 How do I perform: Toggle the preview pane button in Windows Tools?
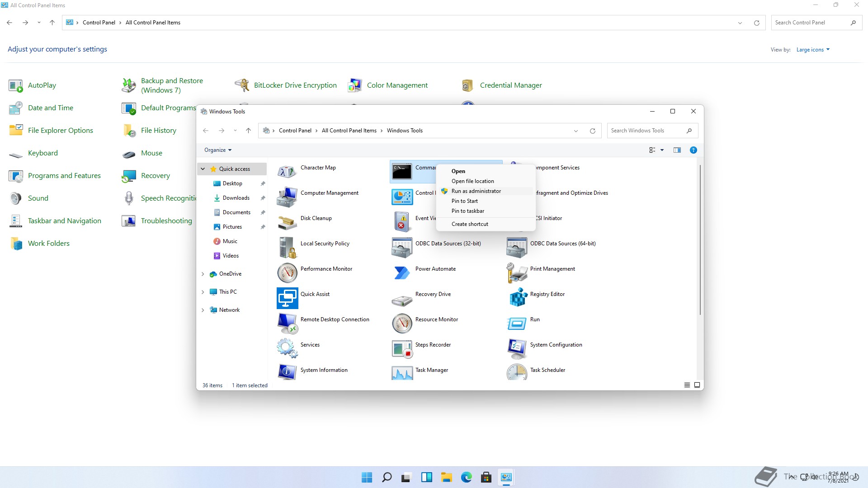677,150
